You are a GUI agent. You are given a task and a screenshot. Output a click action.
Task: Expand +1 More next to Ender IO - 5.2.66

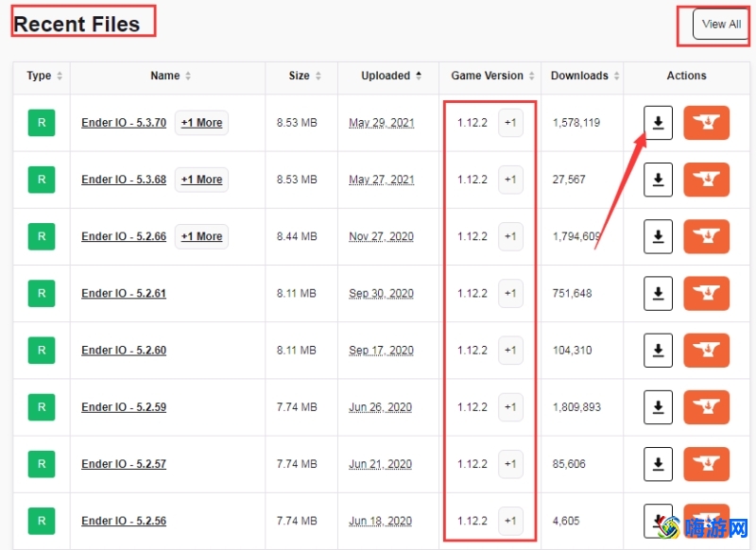pos(201,236)
